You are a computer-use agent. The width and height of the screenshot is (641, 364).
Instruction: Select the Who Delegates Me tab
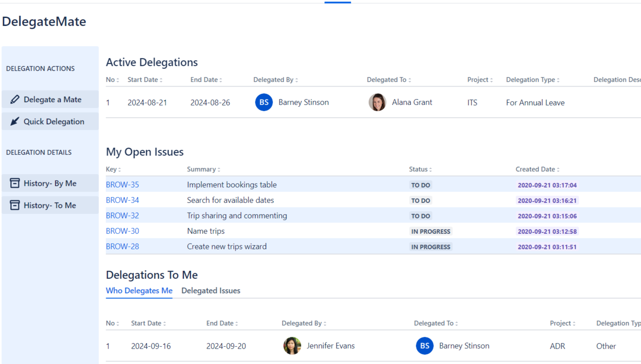(x=139, y=290)
